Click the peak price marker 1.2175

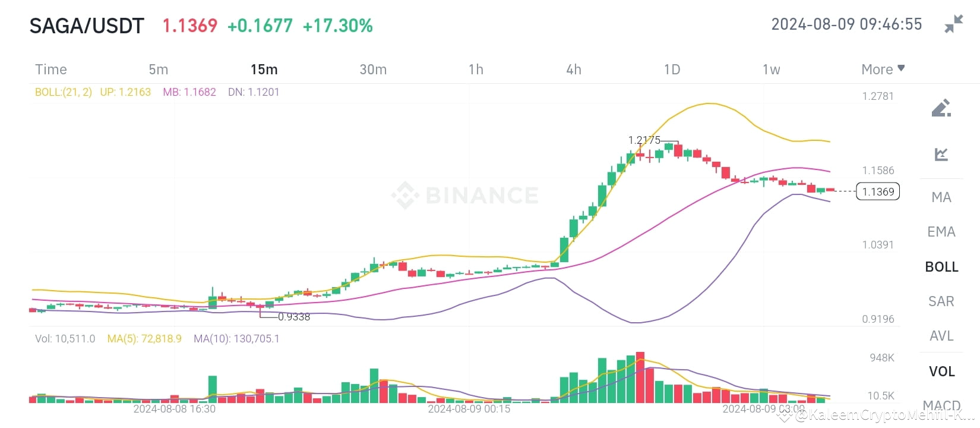[644, 140]
